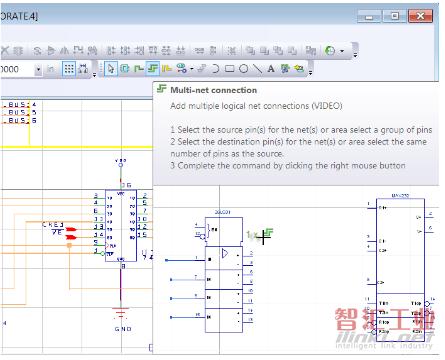Open the dropdown arrow beside the globe icon
Screen dimensions: 445x360
(x=342, y=51)
